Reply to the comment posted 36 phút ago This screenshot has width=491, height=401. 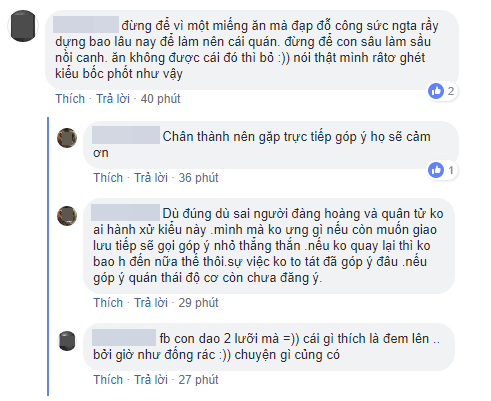(151, 178)
